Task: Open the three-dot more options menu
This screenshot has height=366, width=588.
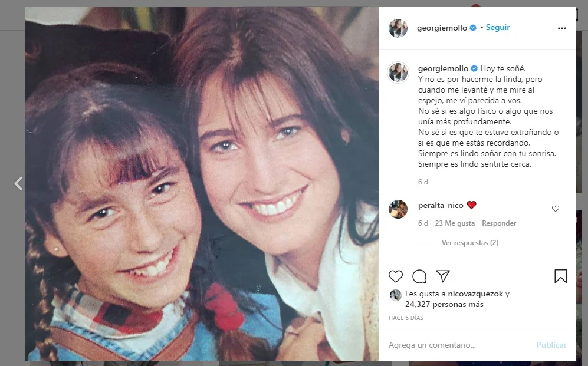Action: (561, 28)
